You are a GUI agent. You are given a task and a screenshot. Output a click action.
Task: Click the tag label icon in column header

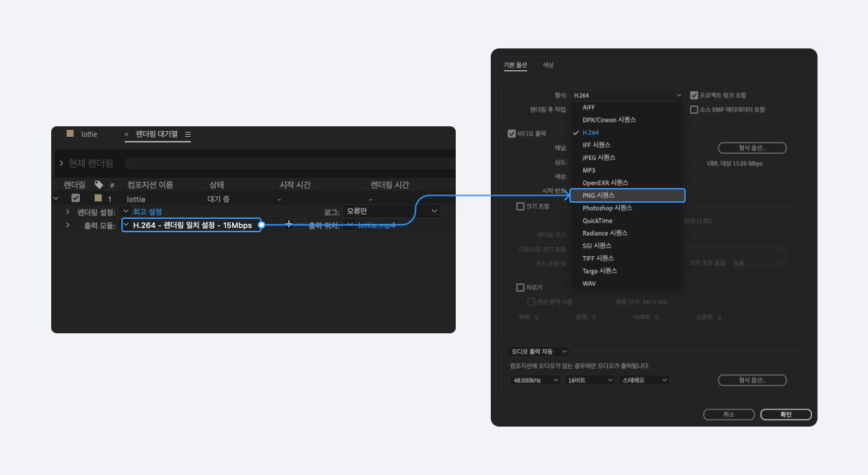[x=99, y=185]
